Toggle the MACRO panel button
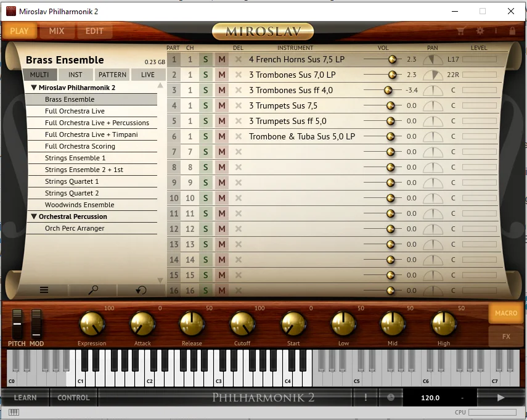The height and width of the screenshot is (420, 527). [506, 313]
